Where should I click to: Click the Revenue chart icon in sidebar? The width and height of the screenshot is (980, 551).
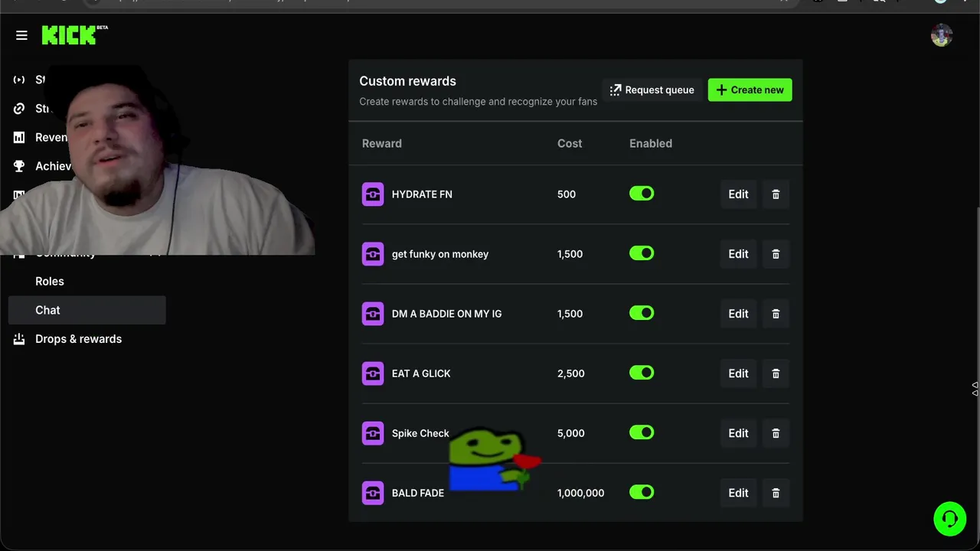(19, 138)
